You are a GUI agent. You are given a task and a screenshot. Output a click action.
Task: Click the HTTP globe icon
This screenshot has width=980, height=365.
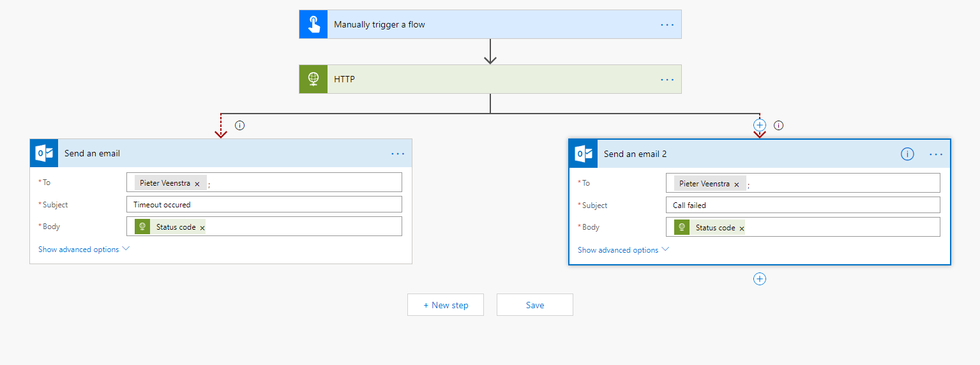pyautogui.click(x=313, y=79)
